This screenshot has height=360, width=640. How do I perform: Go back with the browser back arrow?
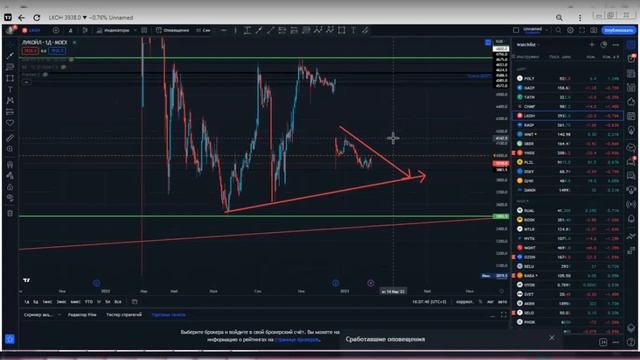click(x=22, y=18)
